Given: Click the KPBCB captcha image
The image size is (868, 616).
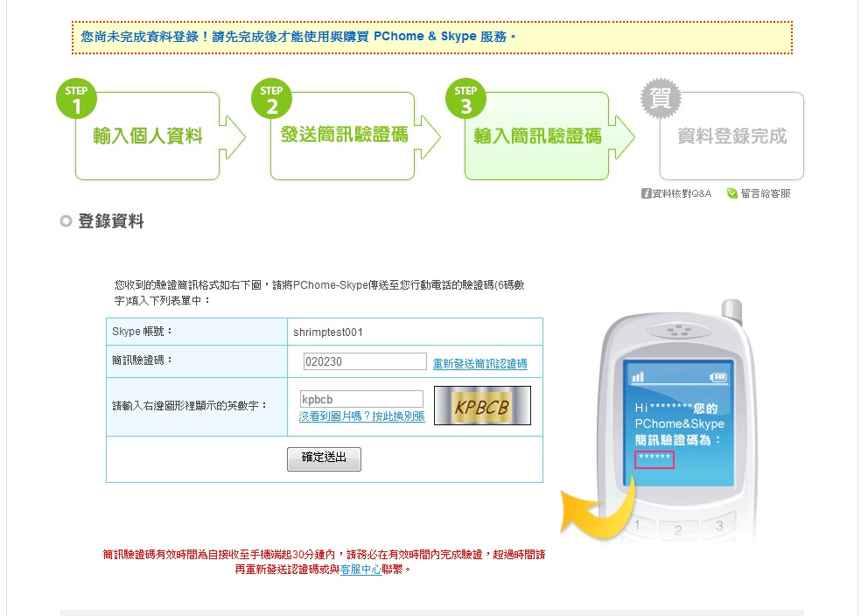Looking at the screenshot, I should (x=482, y=406).
